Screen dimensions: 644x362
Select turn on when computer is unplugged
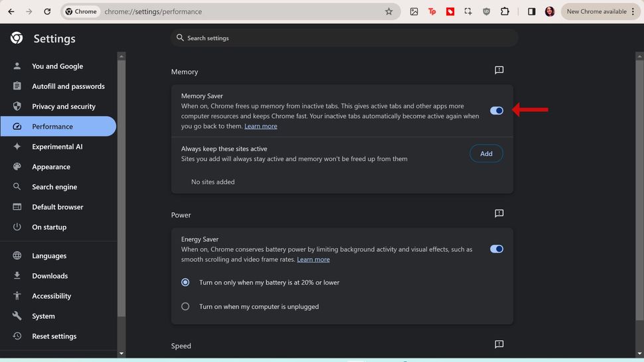point(186,306)
